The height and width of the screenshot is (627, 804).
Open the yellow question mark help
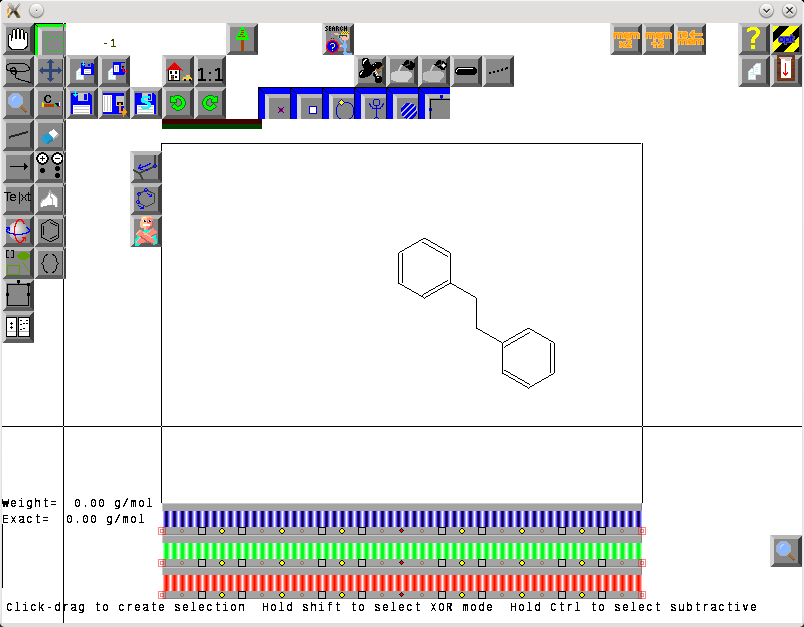[x=754, y=39]
